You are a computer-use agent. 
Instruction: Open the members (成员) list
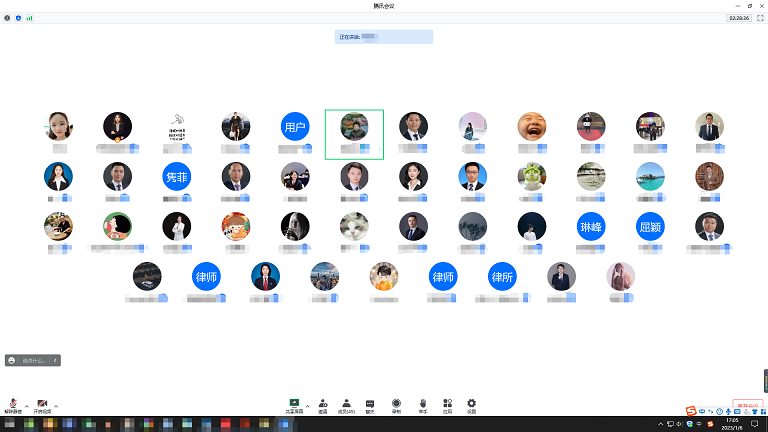tap(346, 404)
